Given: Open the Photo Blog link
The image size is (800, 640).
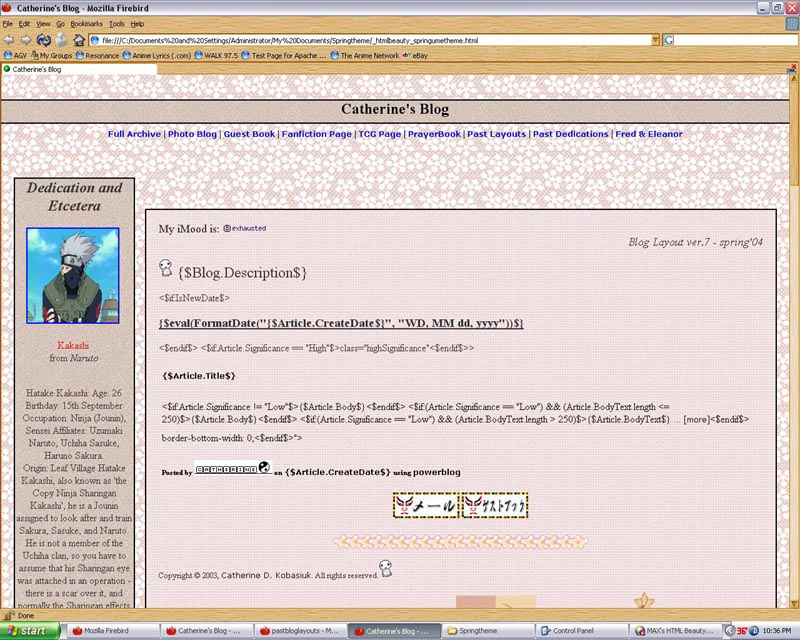Looking at the screenshot, I should point(192,134).
